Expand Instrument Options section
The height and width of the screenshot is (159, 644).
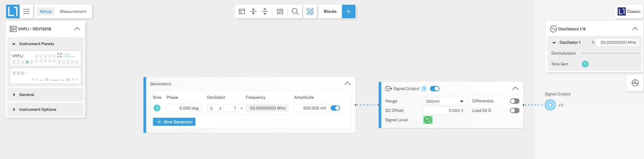38,109
